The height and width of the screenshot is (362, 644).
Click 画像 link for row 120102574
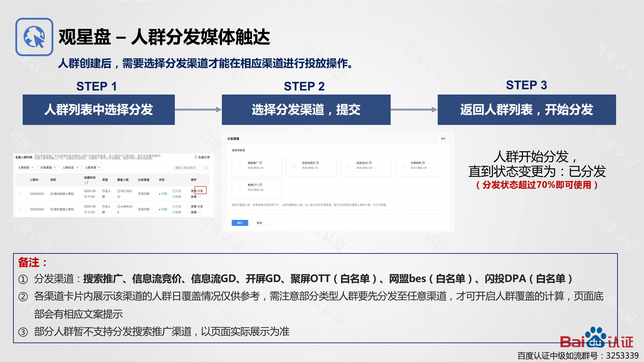pos(194,197)
